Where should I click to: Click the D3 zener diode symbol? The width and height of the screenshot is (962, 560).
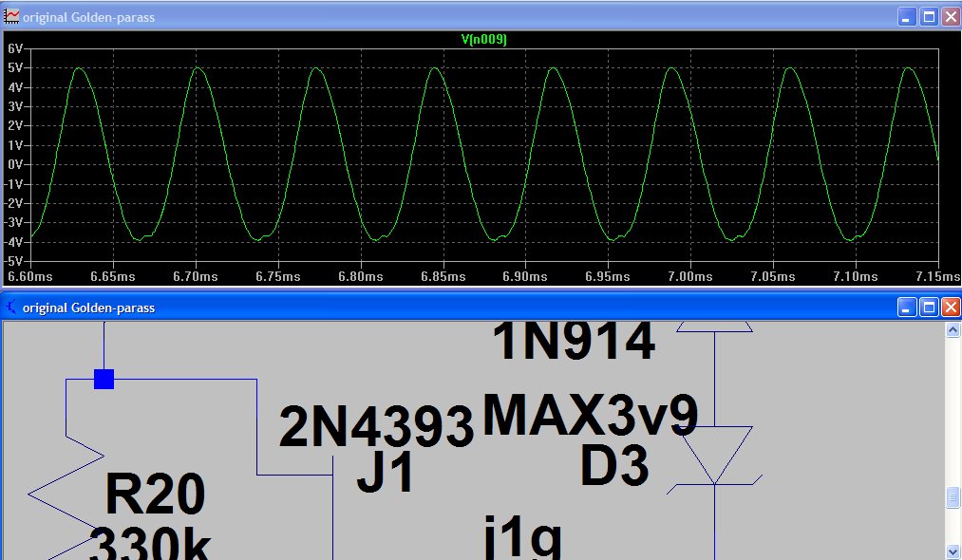715,458
